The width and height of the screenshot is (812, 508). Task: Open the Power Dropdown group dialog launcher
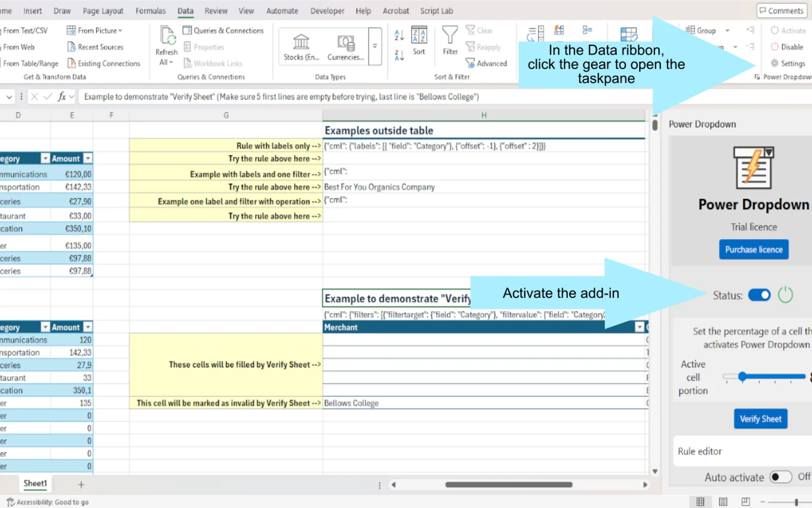point(757,77)
